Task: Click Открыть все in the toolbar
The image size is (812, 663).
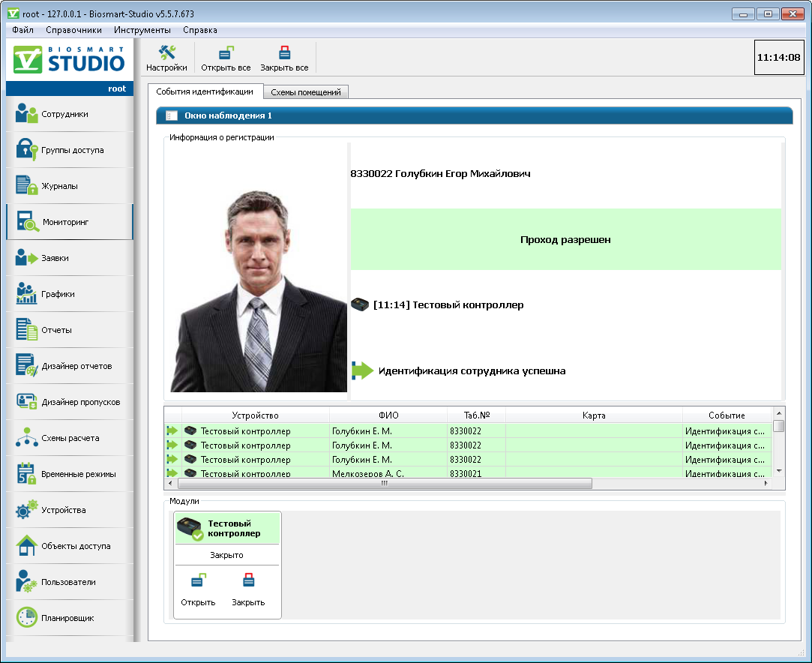Action: tap(226, 58)
